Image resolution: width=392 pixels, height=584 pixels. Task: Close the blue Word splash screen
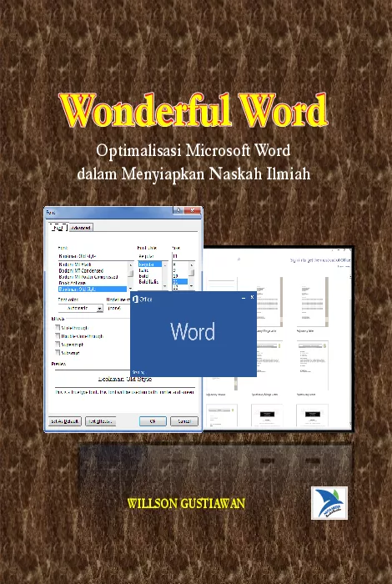point(252,297)
